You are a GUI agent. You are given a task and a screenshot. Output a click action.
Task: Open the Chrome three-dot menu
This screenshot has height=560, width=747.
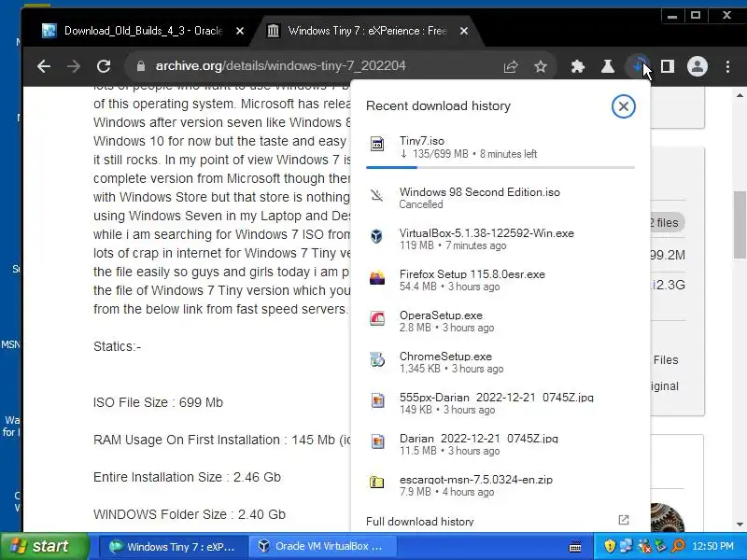(x=727, y=66)
